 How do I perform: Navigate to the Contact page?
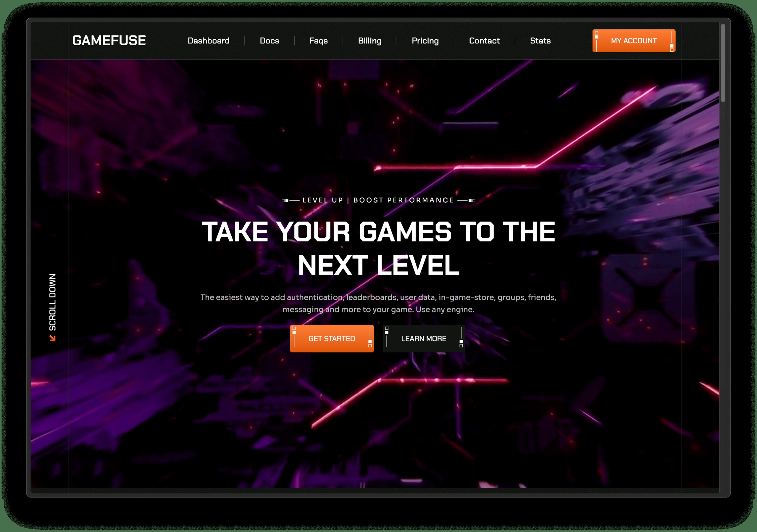[484, 41]
